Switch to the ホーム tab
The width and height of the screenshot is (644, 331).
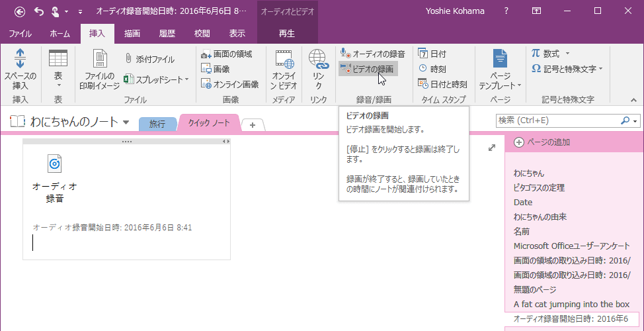pos(60,34)
